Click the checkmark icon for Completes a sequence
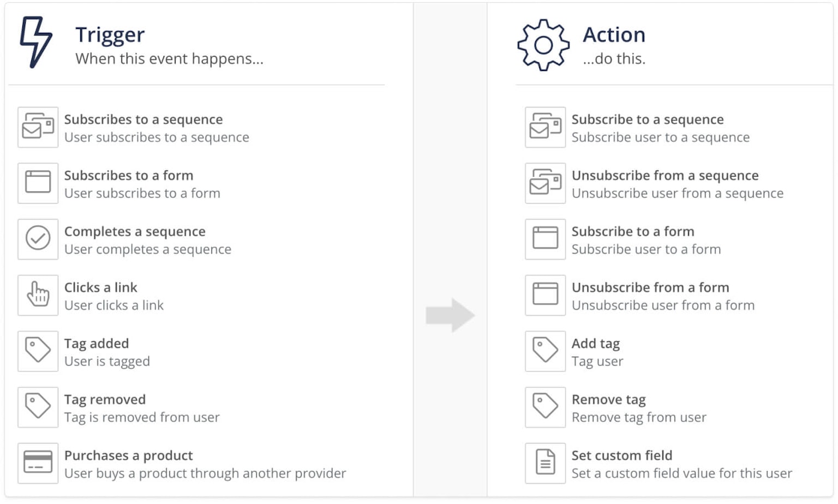Viewport: 838px width, 504px height. pyautogui.click(x=38, y=239)
